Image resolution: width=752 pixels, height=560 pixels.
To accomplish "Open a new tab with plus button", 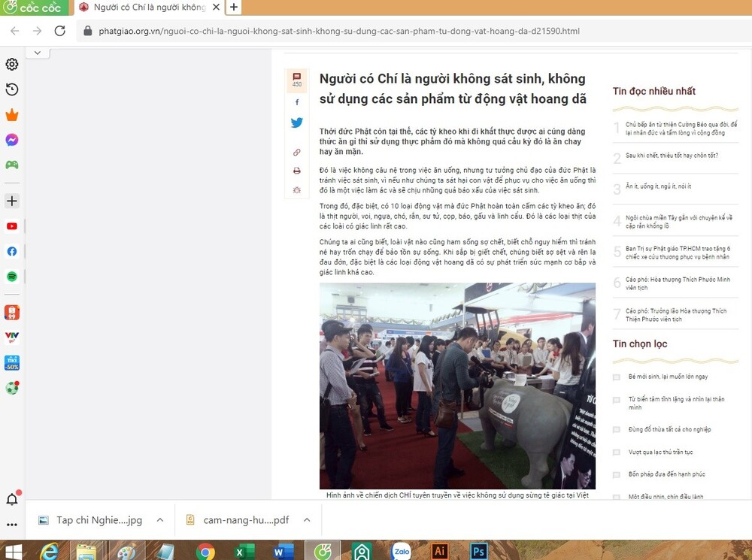I will coord(234,8).
